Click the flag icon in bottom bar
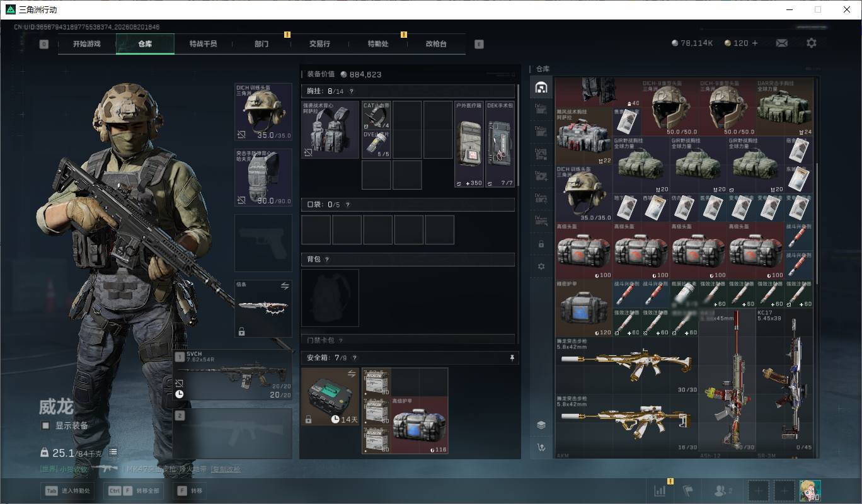The image size is (862, 504). 688,490
